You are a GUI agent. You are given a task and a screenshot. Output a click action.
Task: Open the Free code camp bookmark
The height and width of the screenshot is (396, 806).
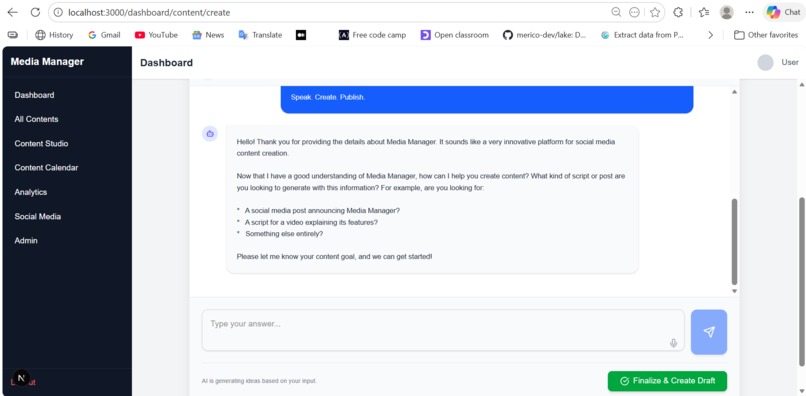[x=372, y=35]
